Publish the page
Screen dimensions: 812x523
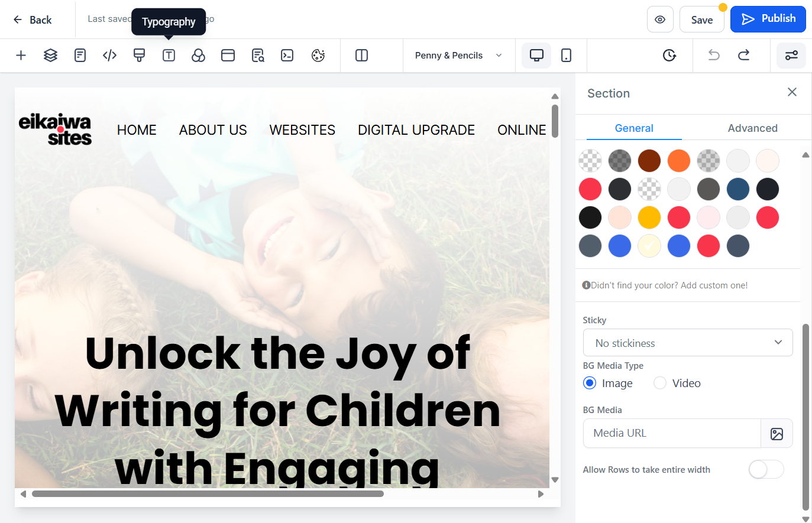[768, 19]
